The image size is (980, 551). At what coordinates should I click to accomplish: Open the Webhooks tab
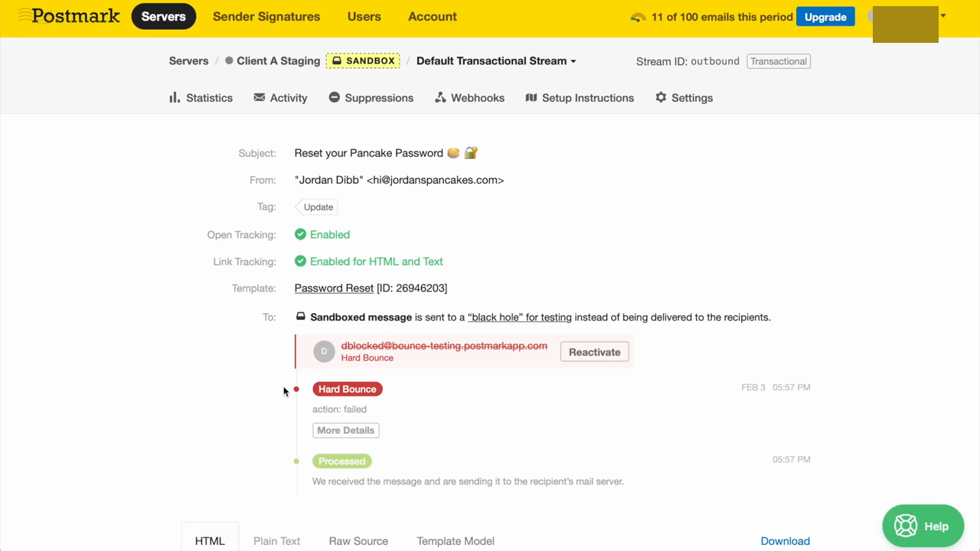pos(469,98)
